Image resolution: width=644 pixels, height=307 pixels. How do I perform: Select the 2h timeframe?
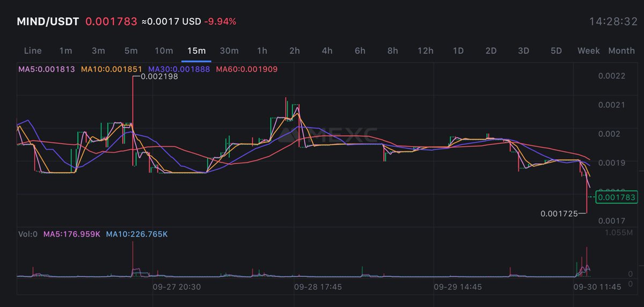click(295, 50)
